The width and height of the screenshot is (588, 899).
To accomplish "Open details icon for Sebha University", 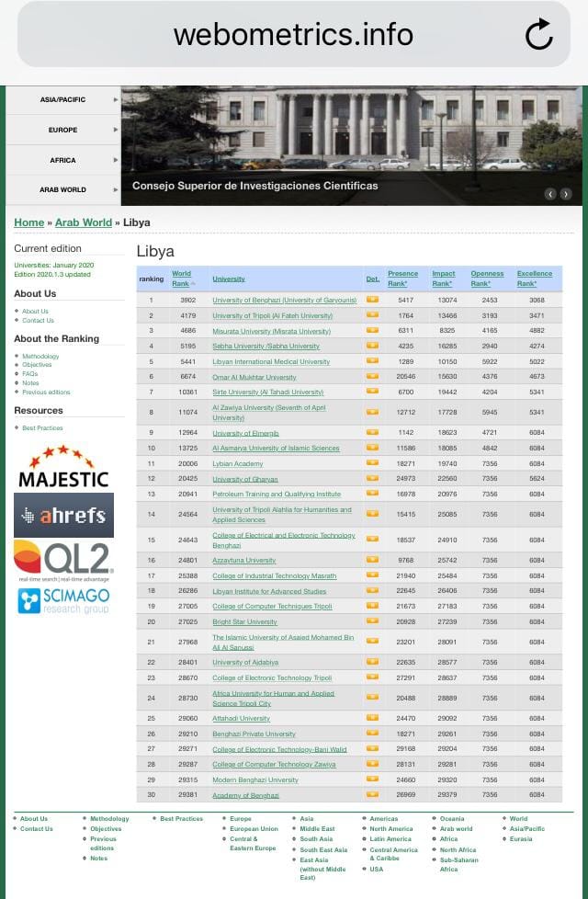I will click(372, 345).
